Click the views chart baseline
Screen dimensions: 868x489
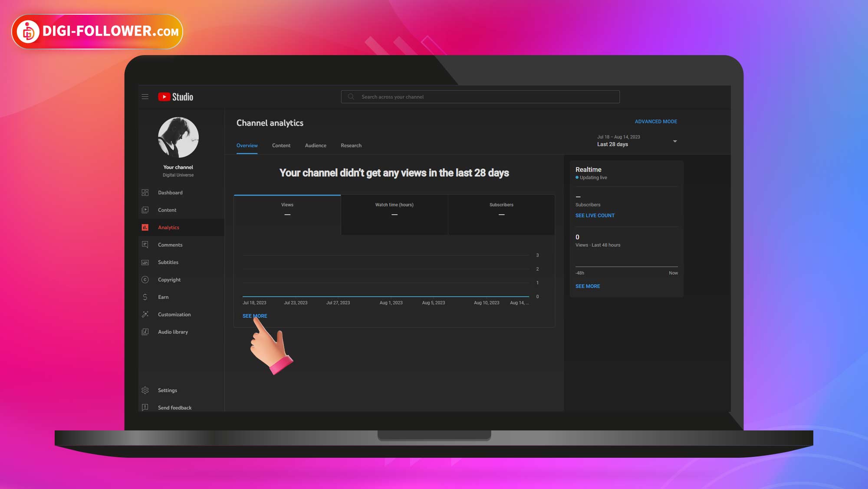click(x=386, y=297)
